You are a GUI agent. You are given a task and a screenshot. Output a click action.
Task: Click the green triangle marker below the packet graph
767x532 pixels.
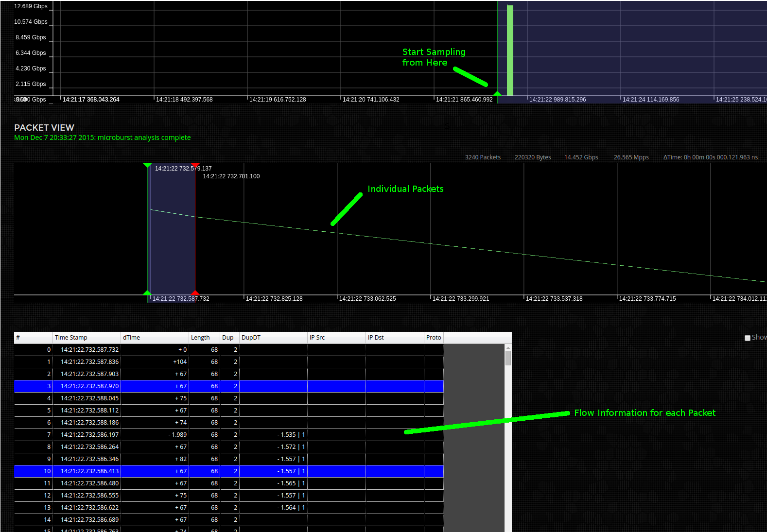(x=147, y=292)
